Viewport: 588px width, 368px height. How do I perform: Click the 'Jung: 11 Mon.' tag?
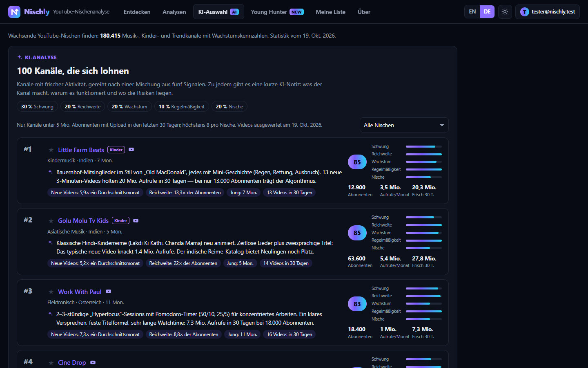point(243,334)
